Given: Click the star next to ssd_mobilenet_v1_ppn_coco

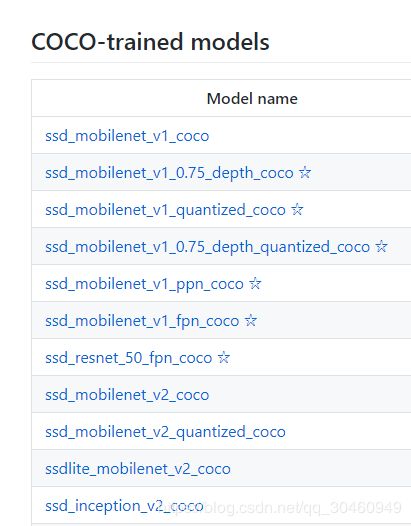Looking at the screenshot, I should (x=255, y=283).
